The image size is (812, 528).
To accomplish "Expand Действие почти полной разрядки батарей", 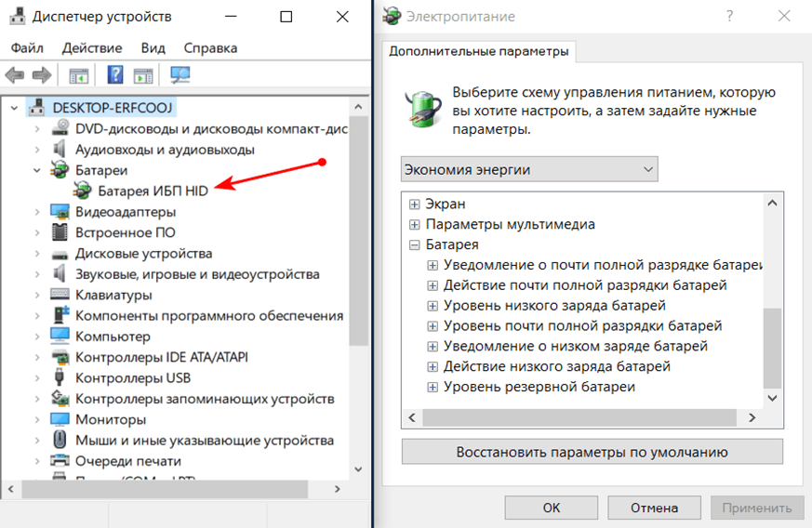I will click(x=433, y=285).
